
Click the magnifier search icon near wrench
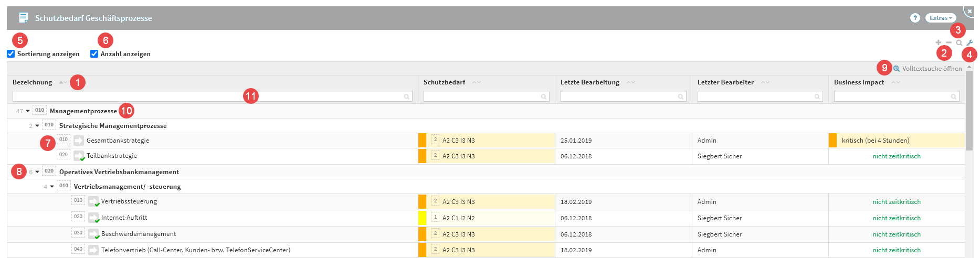pos(959,43)
